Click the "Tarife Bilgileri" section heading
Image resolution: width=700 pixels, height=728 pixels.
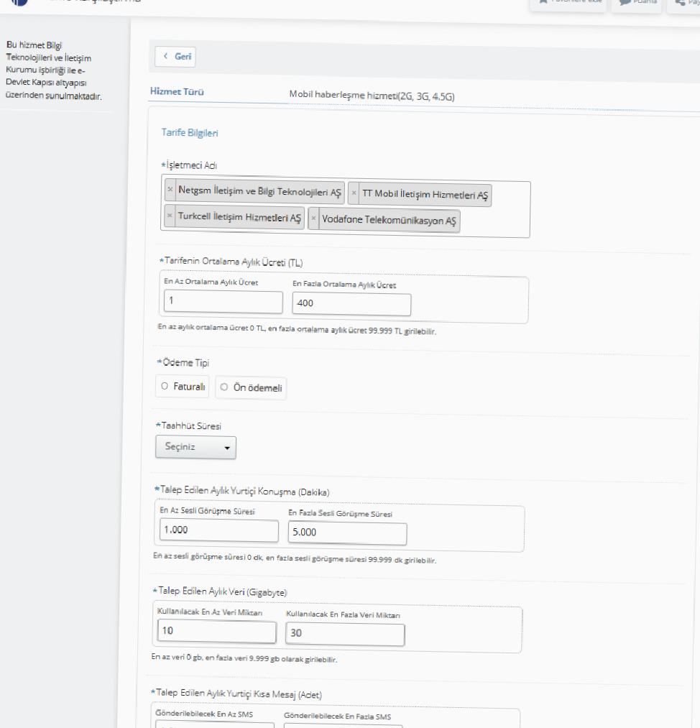190,132
